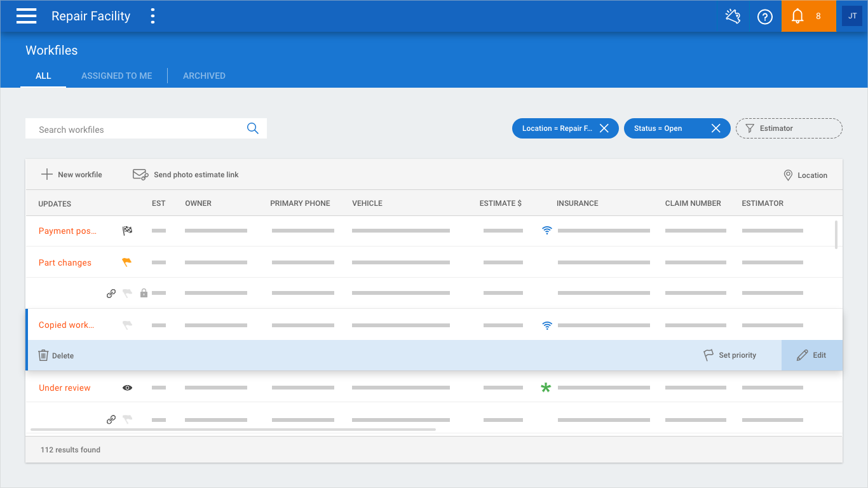
Task: Remove the Status = Open filter chip
Action: [x=716, y=128]
